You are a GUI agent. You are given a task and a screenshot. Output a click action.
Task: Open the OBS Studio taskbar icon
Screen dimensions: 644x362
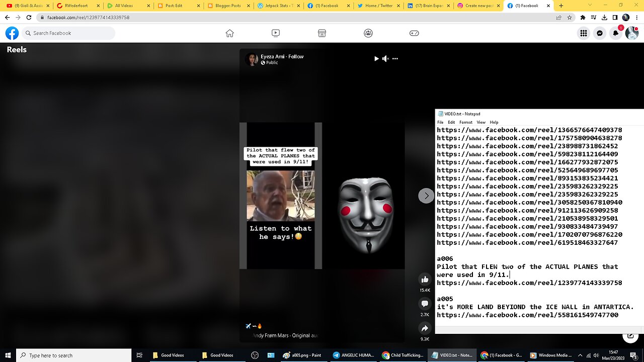tap(255, 355)
